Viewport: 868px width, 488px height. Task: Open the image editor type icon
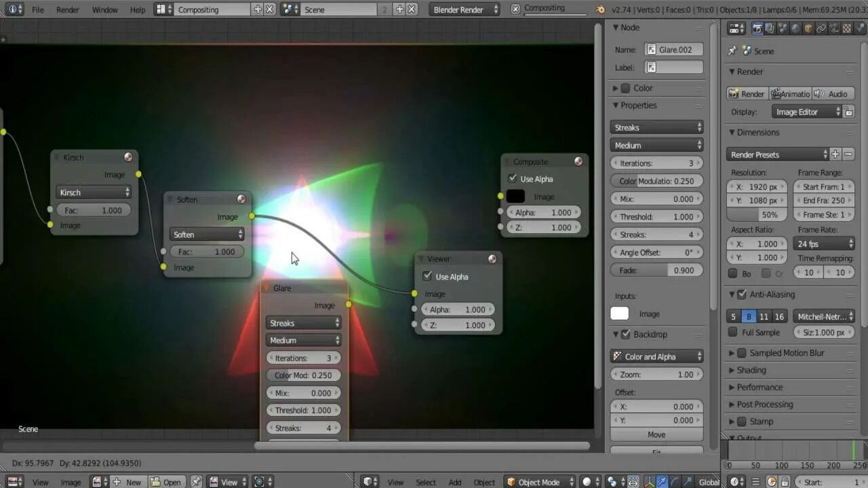coord(15,482)
